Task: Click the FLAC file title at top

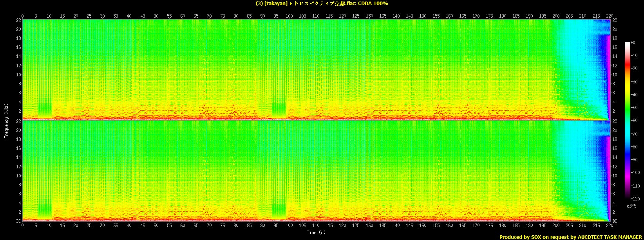Action: (322, 4)
